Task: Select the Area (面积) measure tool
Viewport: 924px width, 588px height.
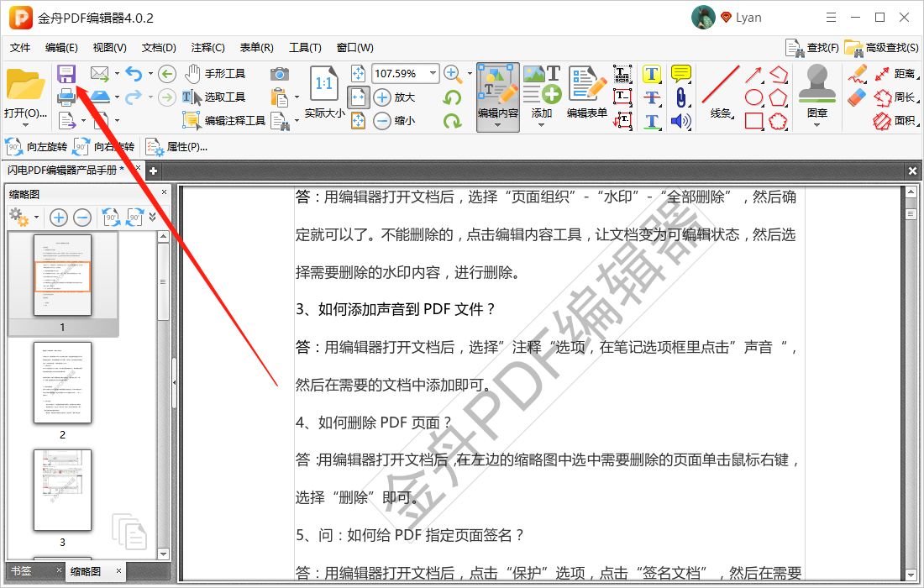Action: point(895,121)
